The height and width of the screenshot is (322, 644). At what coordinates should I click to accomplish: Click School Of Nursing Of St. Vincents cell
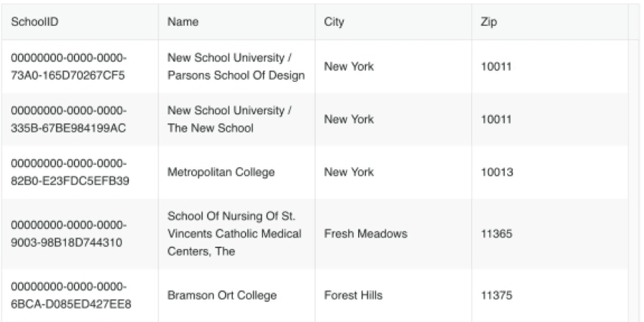tap(236, 234)
